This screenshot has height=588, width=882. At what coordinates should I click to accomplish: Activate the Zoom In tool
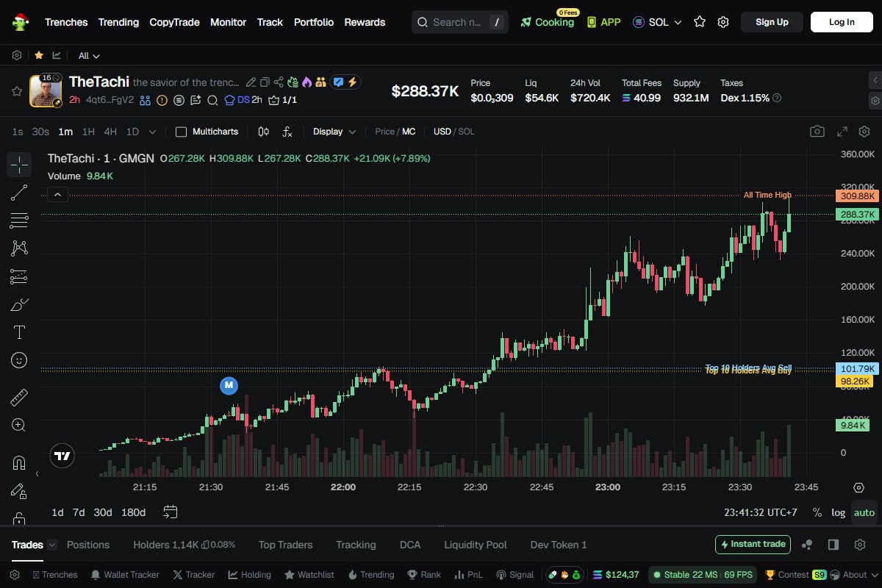point(19,425)
